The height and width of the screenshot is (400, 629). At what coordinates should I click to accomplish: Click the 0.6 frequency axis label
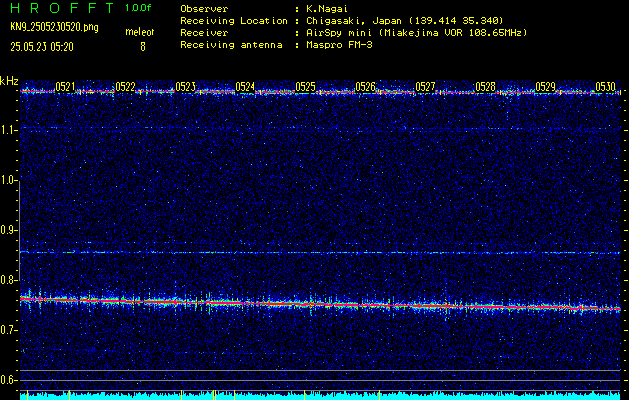9,380
